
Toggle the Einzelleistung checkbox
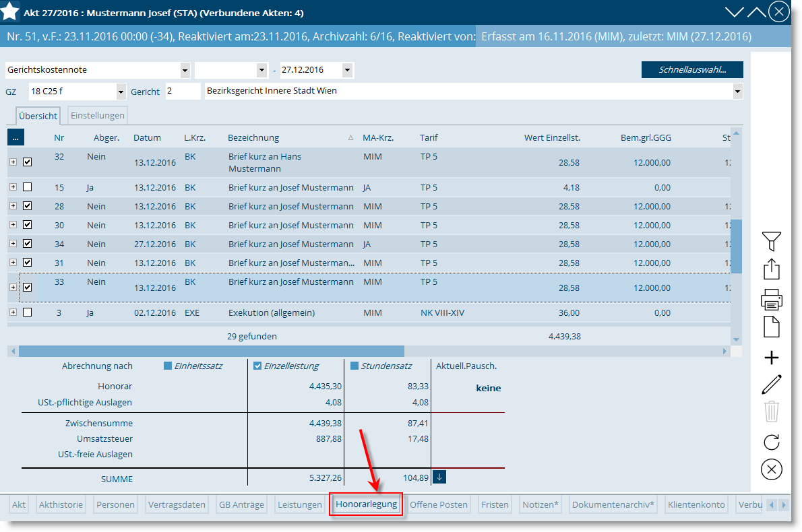tap(257, 366)
